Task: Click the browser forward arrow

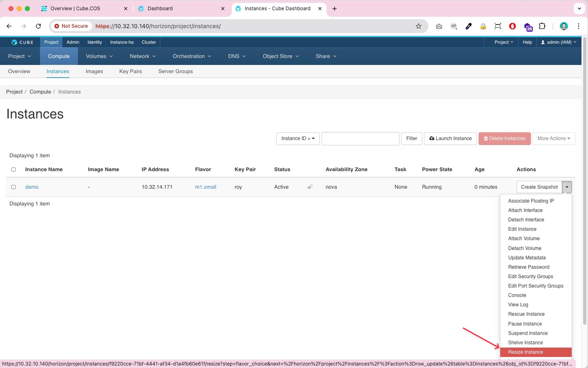Action: 24,26
